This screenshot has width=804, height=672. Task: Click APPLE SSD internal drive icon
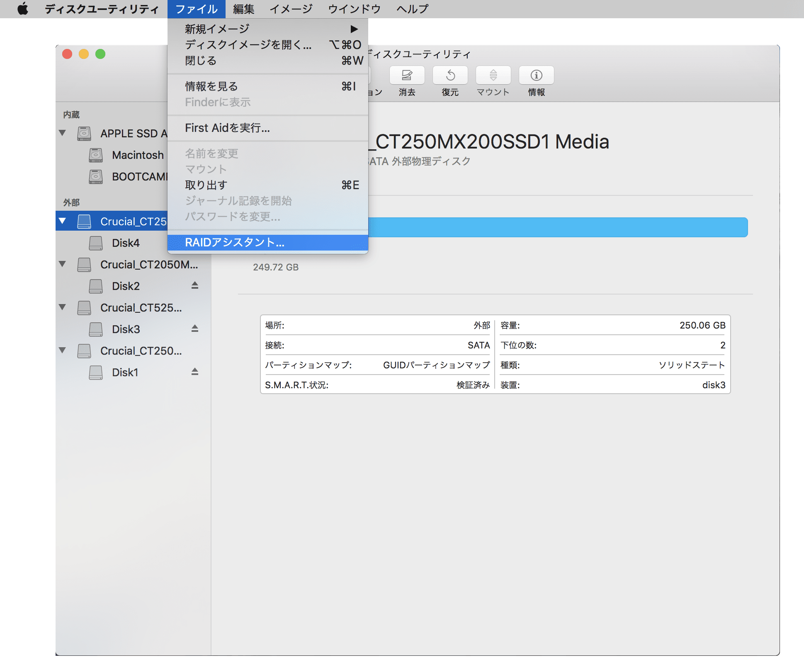pos(84,134)
